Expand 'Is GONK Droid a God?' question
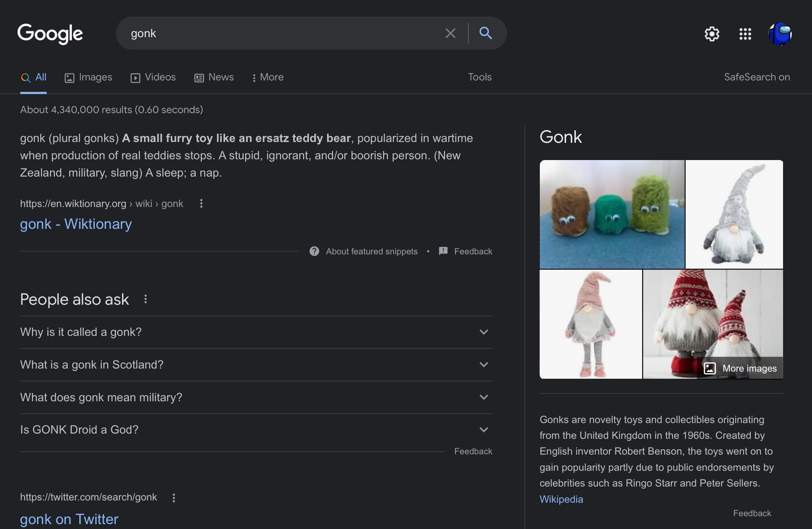The width and height of the screenshot is (812, 529). point(484,429)
